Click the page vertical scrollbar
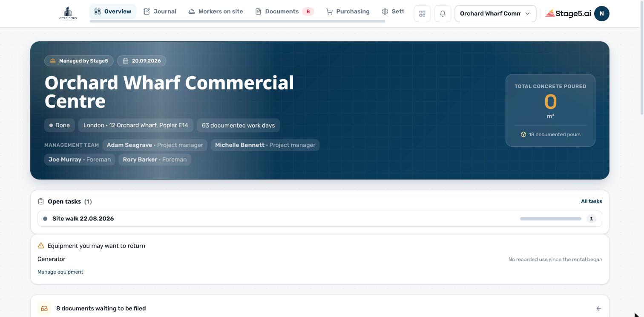 point(642,57)
